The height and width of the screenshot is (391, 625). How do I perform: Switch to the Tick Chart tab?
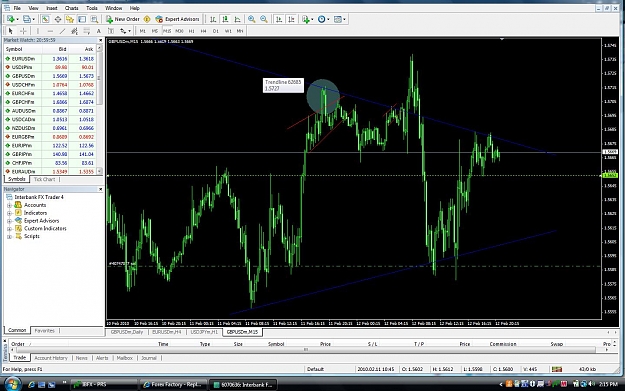pyautogui.click(x=44, y=179)
